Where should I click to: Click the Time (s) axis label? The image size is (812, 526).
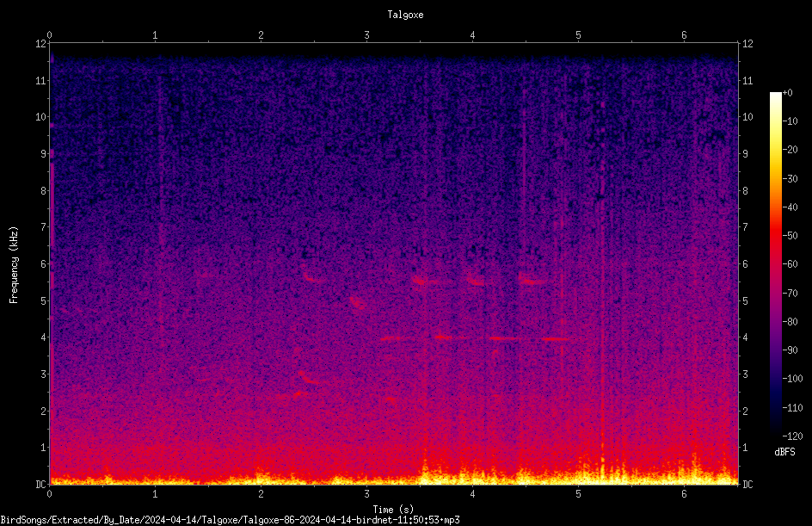point(393,510)
